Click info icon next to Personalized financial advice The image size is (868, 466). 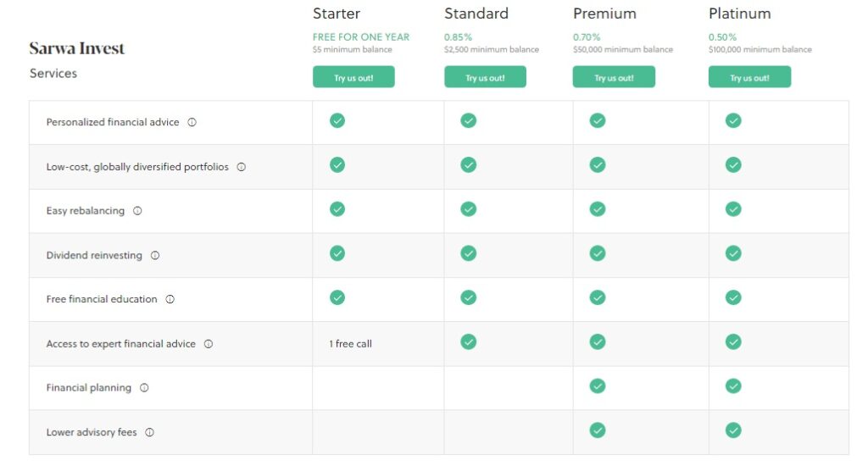tap(192, 122)
